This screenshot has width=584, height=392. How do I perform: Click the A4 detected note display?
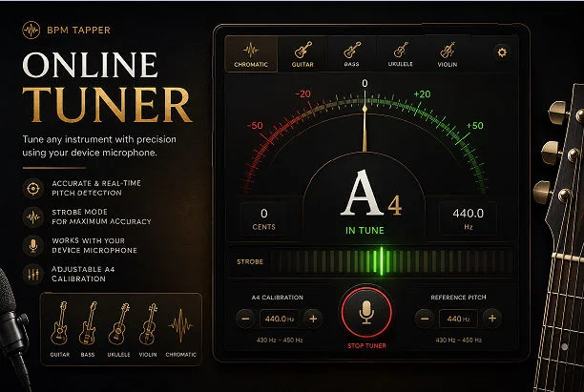coord(371,194)
